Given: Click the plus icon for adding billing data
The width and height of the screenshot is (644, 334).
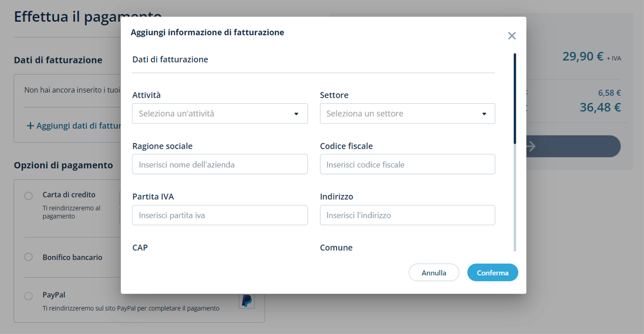Looking at the screenshot, I should (x=30, y=125).
